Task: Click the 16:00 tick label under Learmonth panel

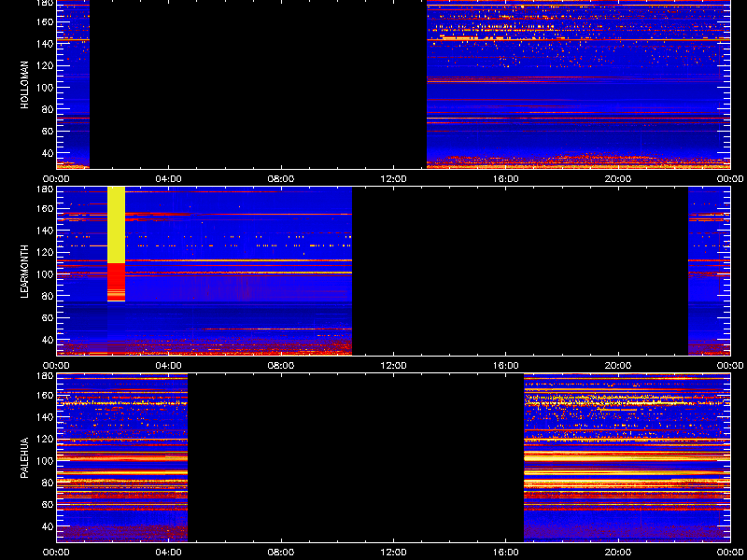Action: click(506, 366)
